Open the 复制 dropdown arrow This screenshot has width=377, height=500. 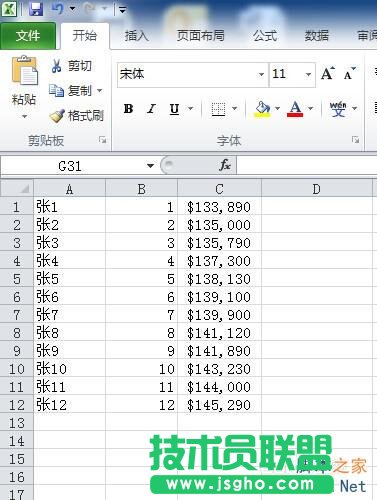[99, 90]
